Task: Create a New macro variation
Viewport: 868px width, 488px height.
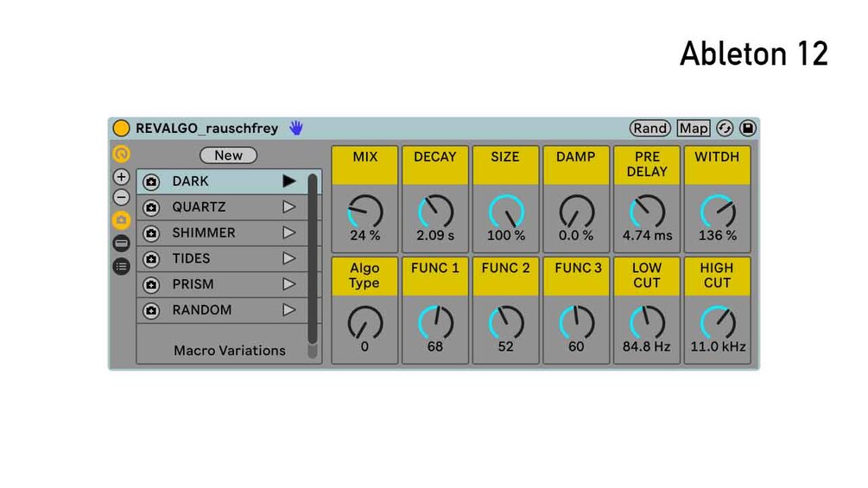Action: 228,155
